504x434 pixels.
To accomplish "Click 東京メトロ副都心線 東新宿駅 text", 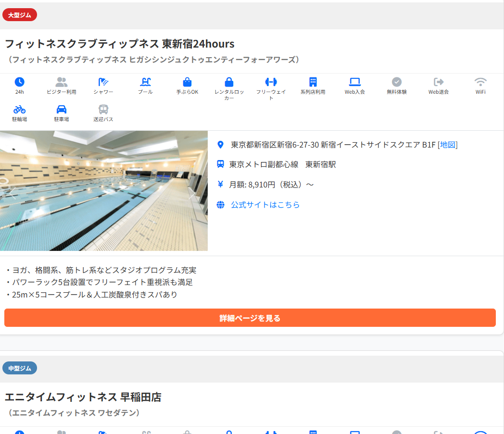I will tap(282, 164).
